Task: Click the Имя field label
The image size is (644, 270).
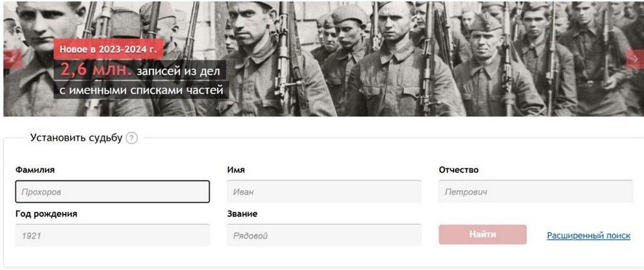Action: coord(236,170)
